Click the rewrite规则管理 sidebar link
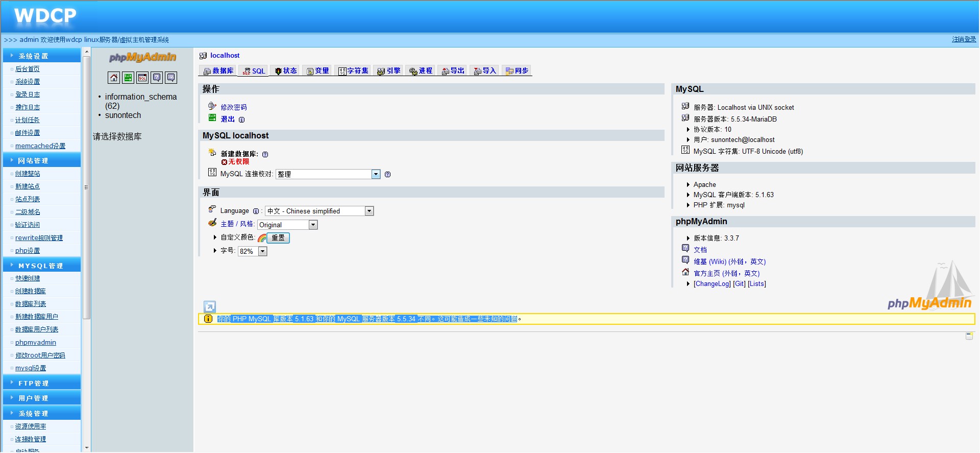 (39, 238)
